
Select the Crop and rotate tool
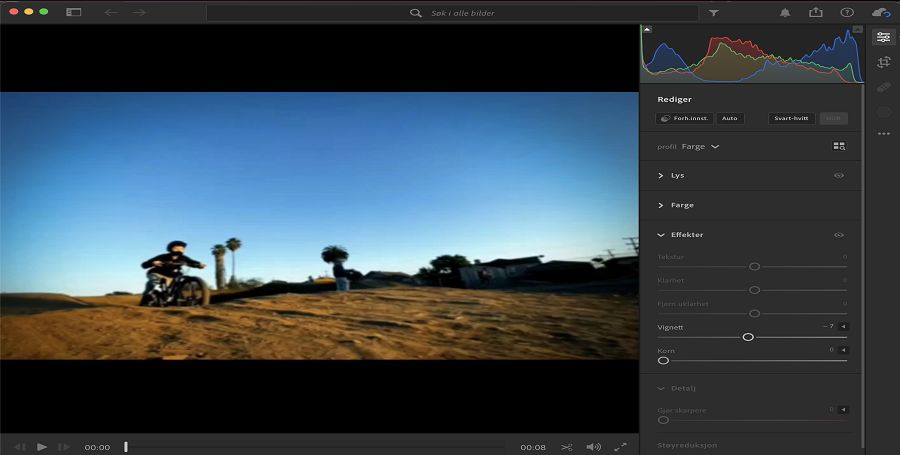pyautogui.click(x=883, y=62)
